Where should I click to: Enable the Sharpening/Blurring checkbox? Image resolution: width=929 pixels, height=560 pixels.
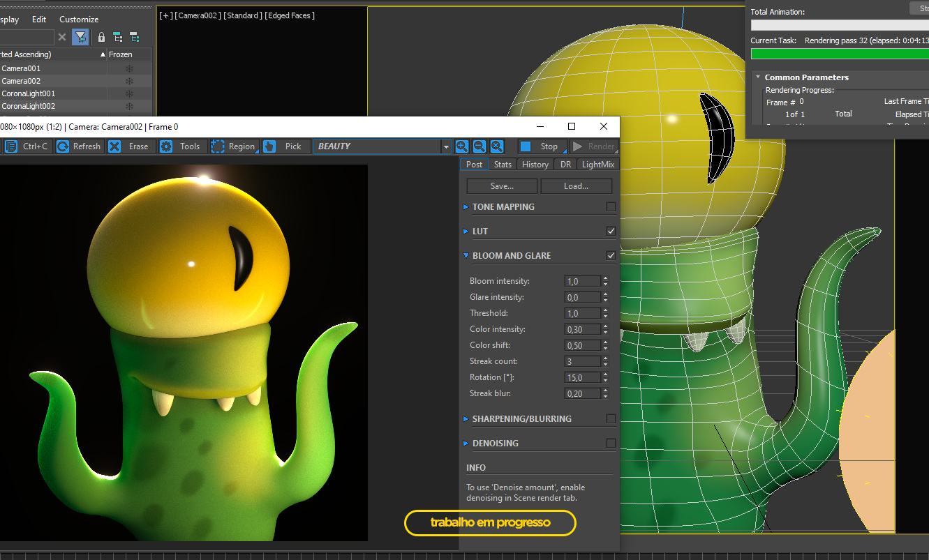point(611,419)
